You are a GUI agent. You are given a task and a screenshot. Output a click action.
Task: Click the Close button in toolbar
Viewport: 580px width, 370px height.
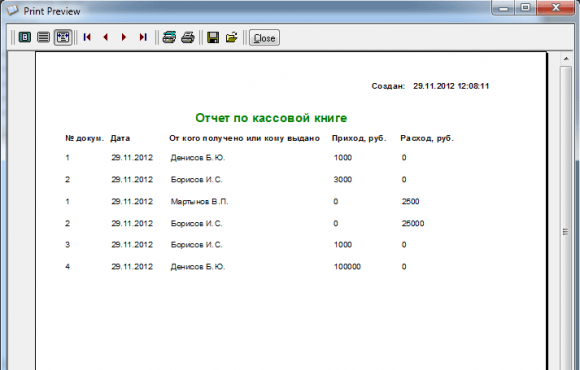pyautogui.click(x=264, y=38)
